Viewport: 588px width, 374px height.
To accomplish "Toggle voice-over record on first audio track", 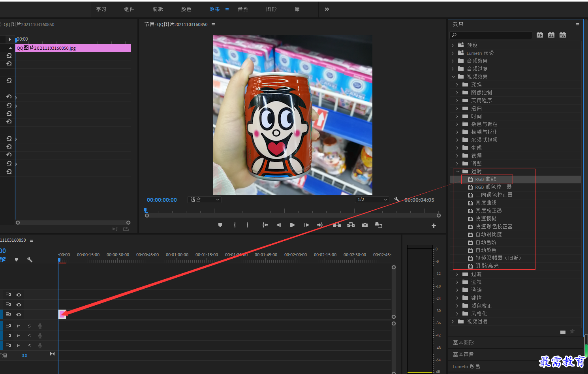I will pyautogui.click(x=40, y=326).
